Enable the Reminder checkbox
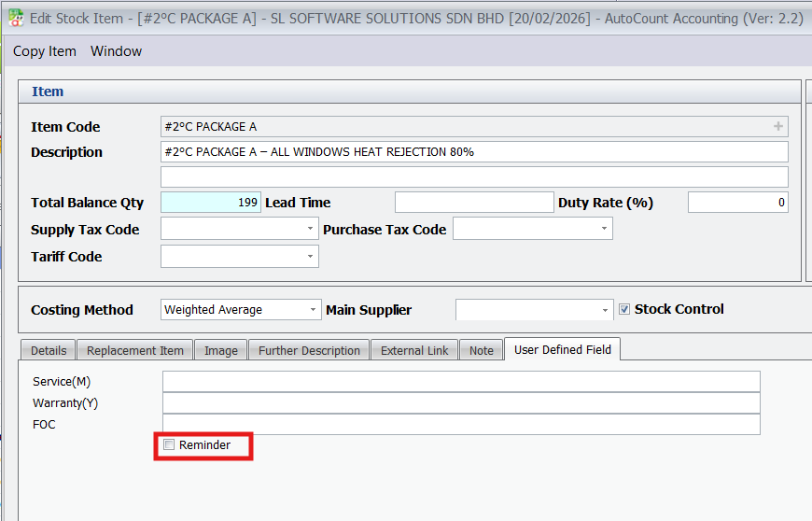This screenshot has height=521, width=812. (x=169, y=445)
